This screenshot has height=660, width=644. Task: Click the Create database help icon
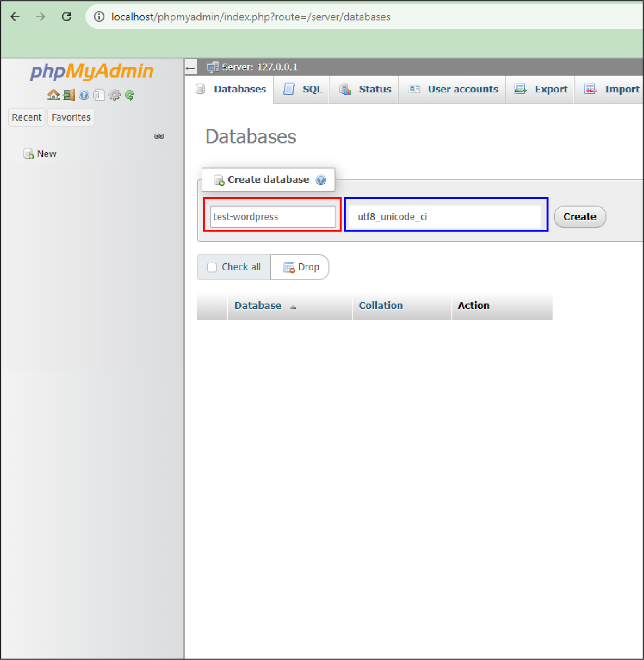pyautogui.click(x=321, y=180)
